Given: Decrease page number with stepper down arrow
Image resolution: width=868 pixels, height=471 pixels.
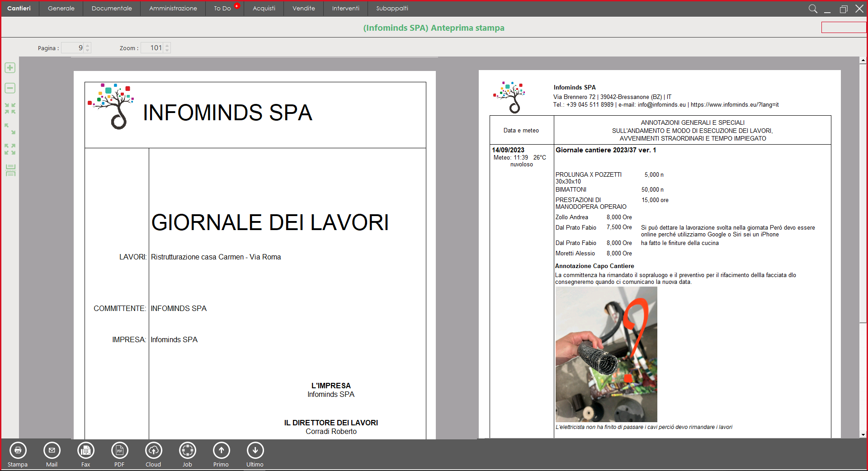Looking at the screenshot, I should pos(88,50).
